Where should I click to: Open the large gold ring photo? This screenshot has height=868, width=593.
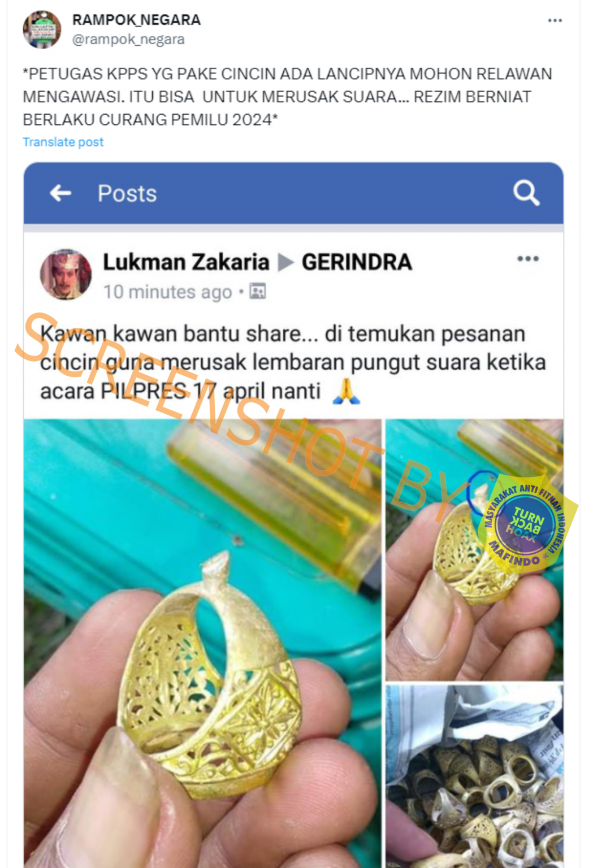[x=202, y=643]
